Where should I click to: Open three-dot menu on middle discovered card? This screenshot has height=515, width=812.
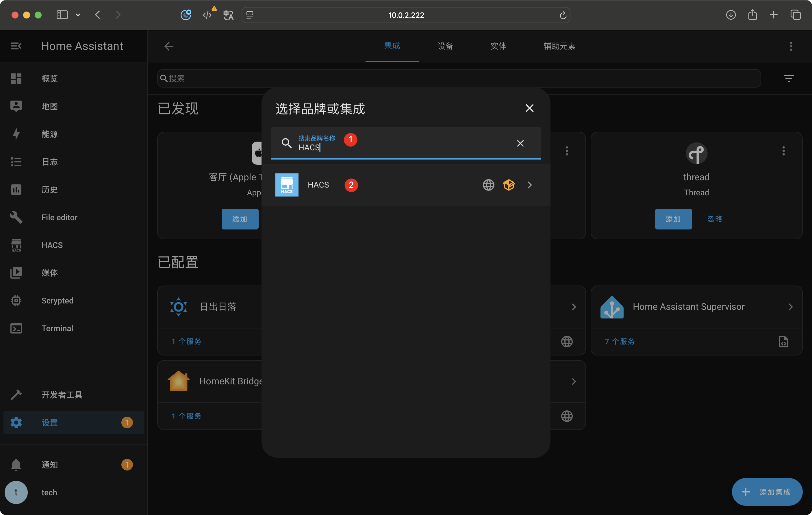coord(567,151)
